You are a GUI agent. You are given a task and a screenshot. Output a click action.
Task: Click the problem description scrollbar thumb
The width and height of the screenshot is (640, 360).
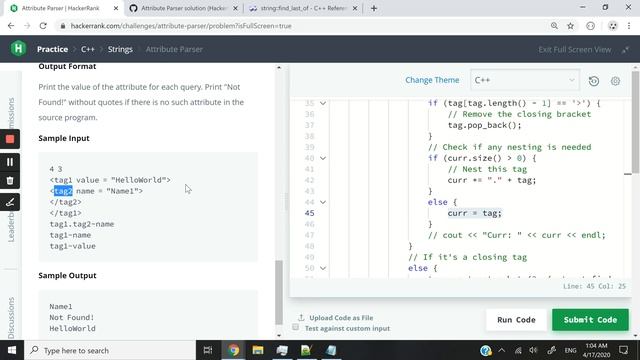point(279,292)
